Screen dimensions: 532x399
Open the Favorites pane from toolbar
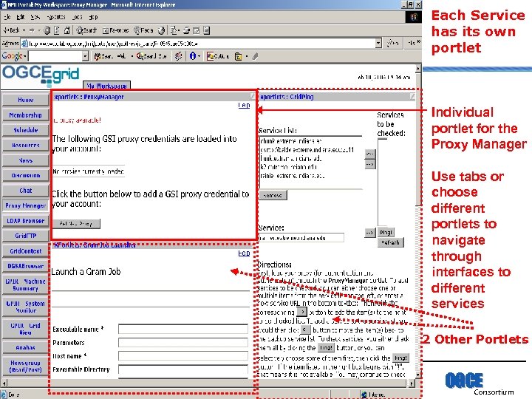coord(116,30)
